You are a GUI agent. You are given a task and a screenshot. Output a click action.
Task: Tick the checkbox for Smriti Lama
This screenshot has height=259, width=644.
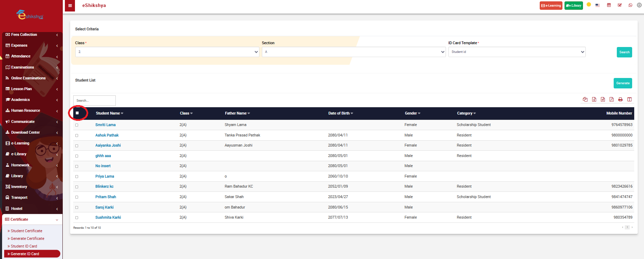[77, 125]
